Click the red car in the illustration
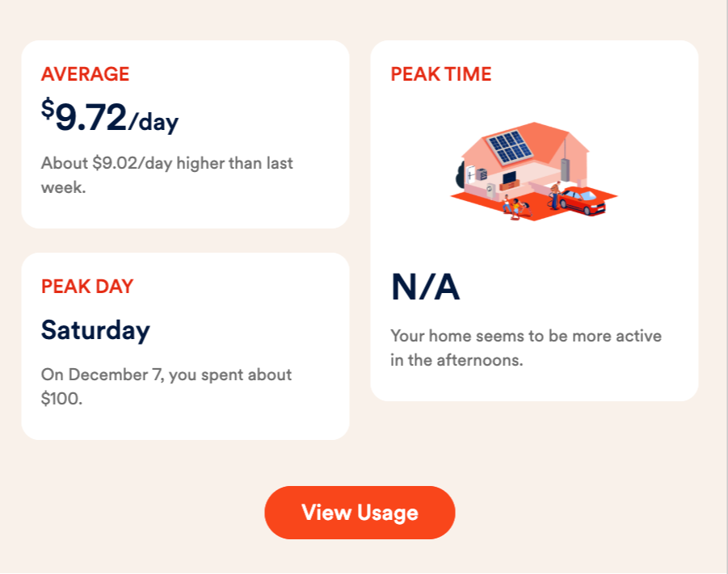Viewport: 728px width, 574px height. click(x=583, y=200)
